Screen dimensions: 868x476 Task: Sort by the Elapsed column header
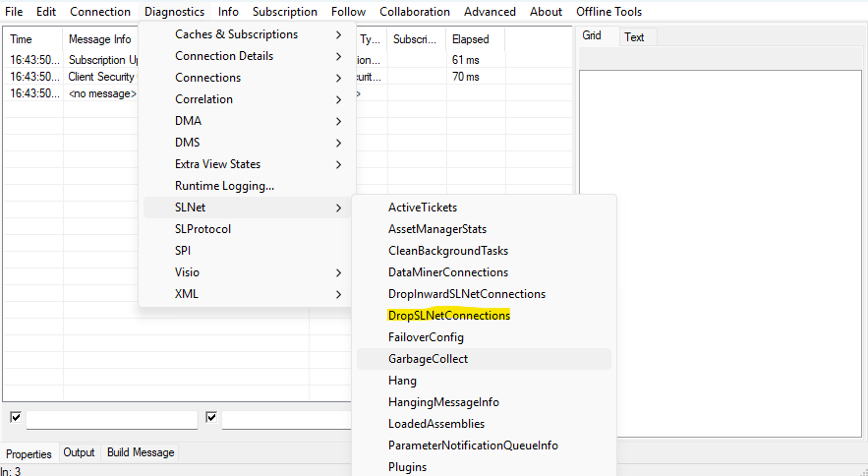pos(475,39)
